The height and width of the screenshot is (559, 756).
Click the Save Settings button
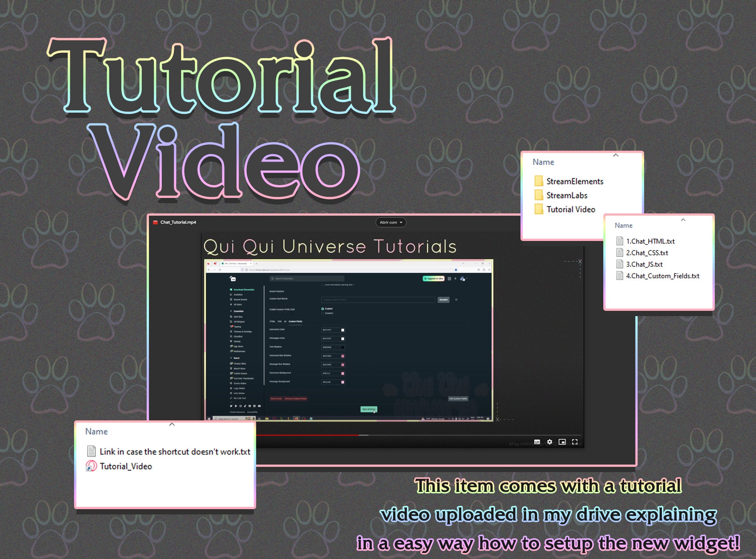point(369,409)
